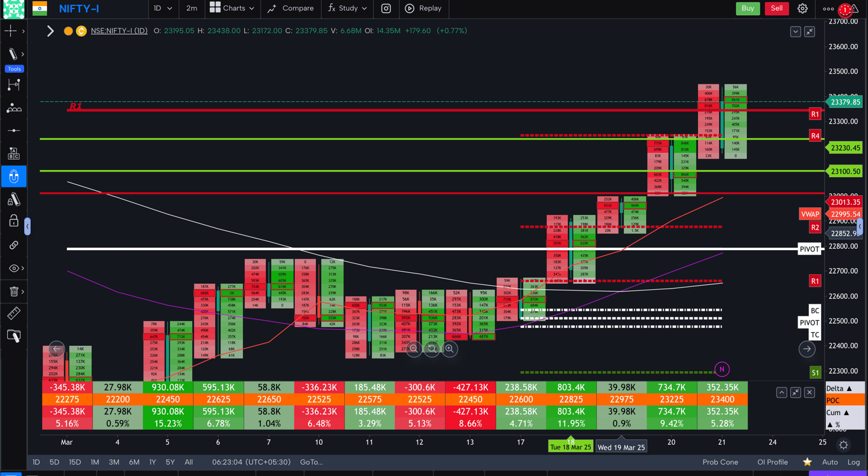Viewport: 868px width, 476px height.
Task: Select the 6M range tab
Action: pyautogui.click(x=134, y=462)
